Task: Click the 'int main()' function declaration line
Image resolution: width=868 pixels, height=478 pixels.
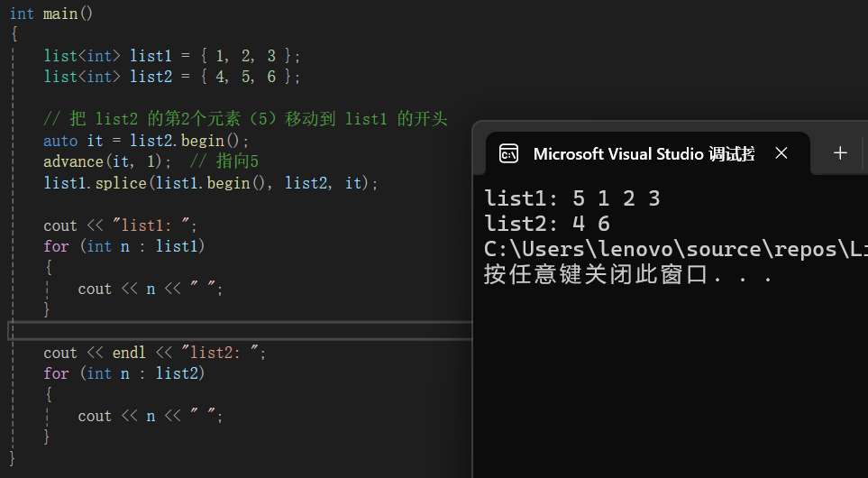Action: (x=51, y=14)
